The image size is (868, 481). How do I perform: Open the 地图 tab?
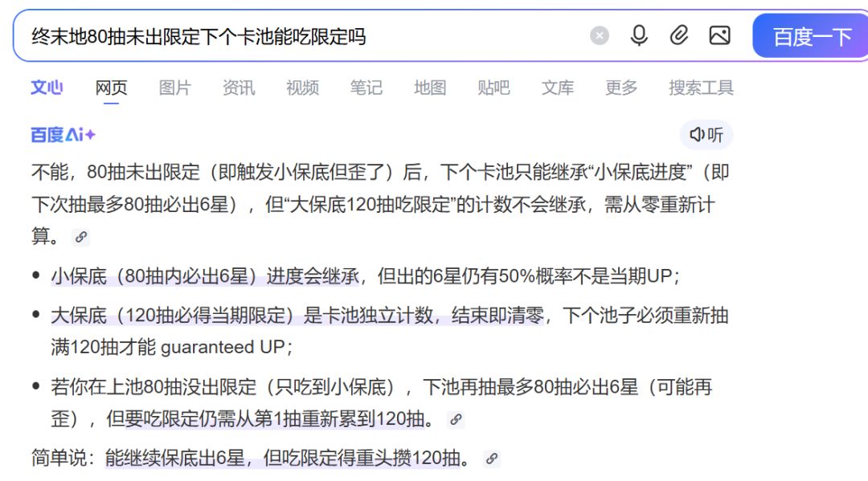pyautogui.click(x=430, y=88)
